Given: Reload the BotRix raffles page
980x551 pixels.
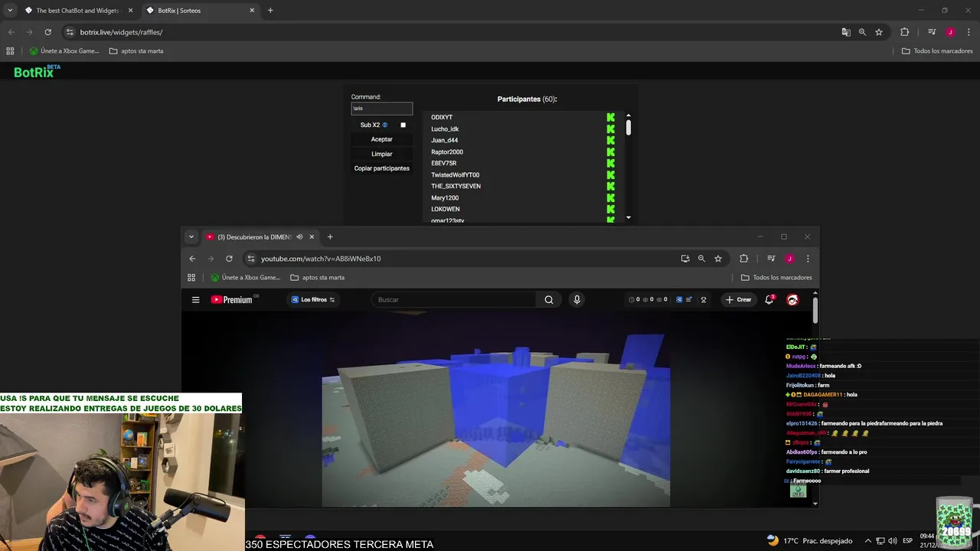Looking at the screenshot, I should coord(47,32).
